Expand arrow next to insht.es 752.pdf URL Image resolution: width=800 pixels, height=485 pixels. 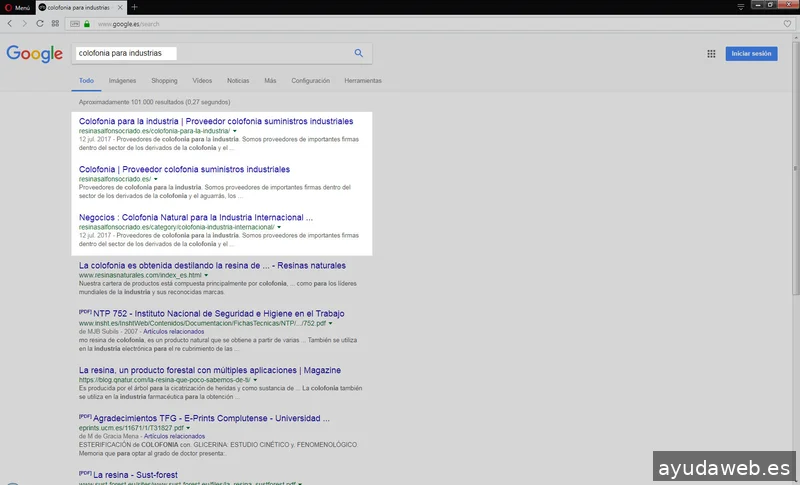(331, 323)
